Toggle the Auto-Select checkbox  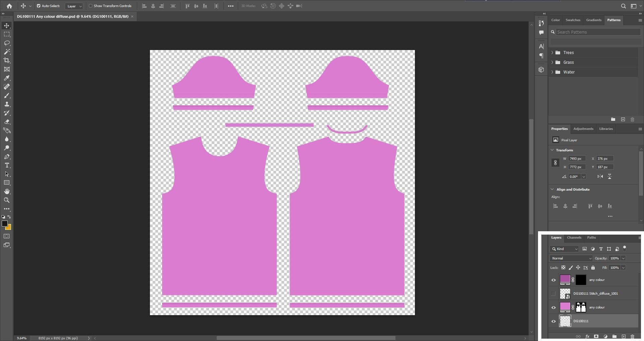(39, 6)
